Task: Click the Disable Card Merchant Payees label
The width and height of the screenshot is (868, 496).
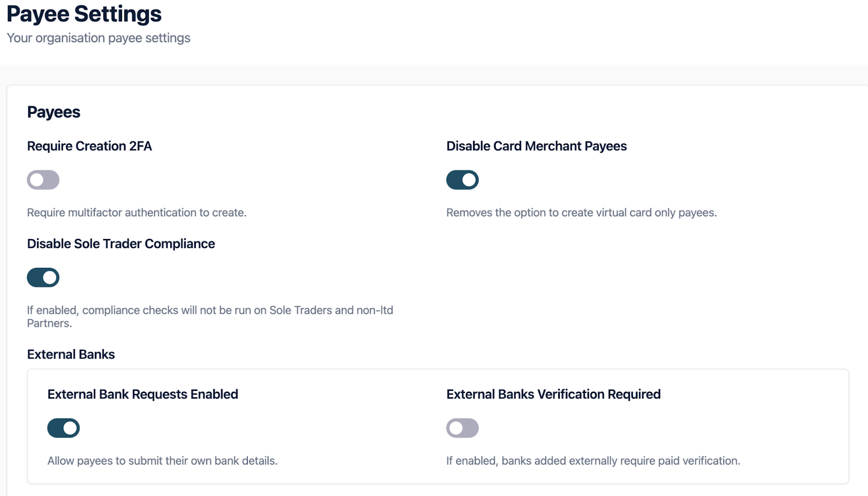Action: (536, 146)
